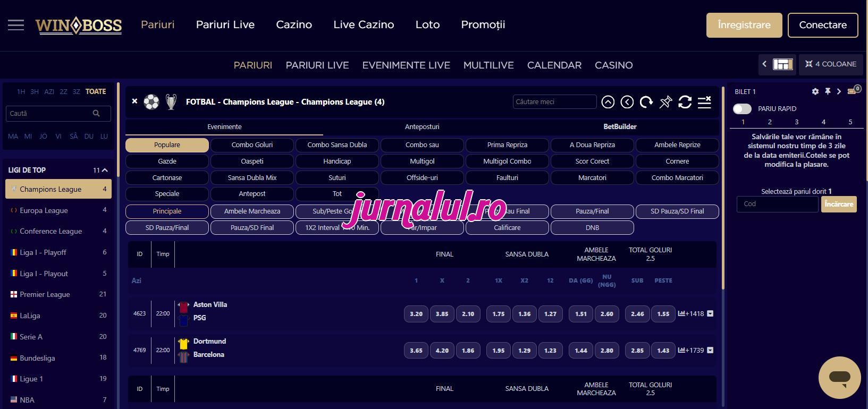Open Pariuri Live in top navigation
Image resolution: width=868 pixels, height=409 pixels.
tap(225, 25)
